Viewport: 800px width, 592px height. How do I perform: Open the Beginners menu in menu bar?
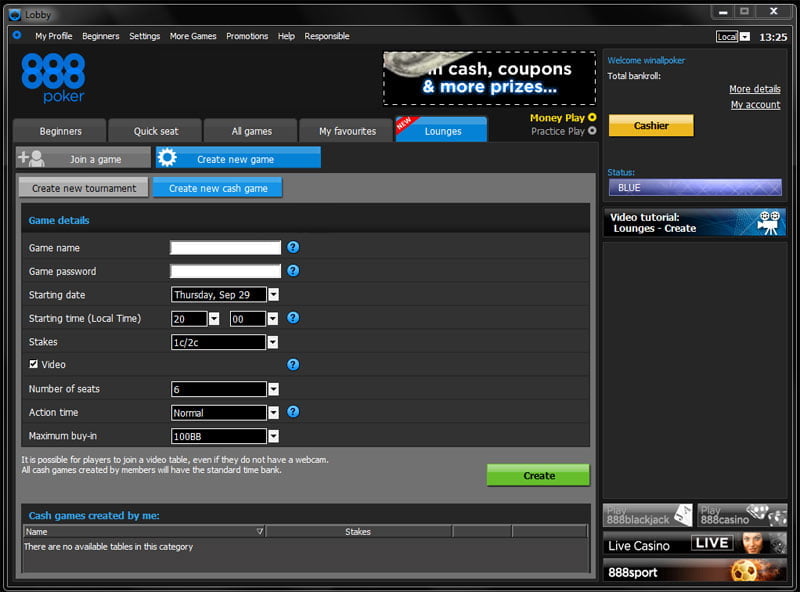(x=101, y=36)
